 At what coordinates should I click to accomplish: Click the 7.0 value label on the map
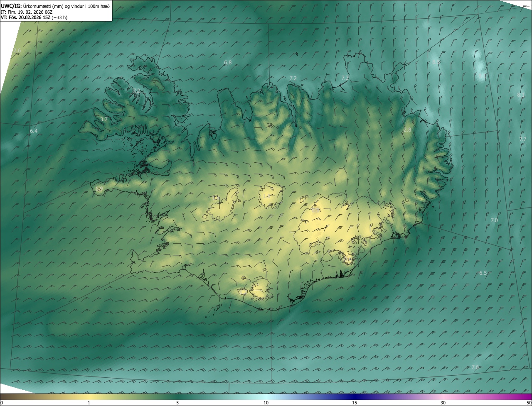coord(494,220)
